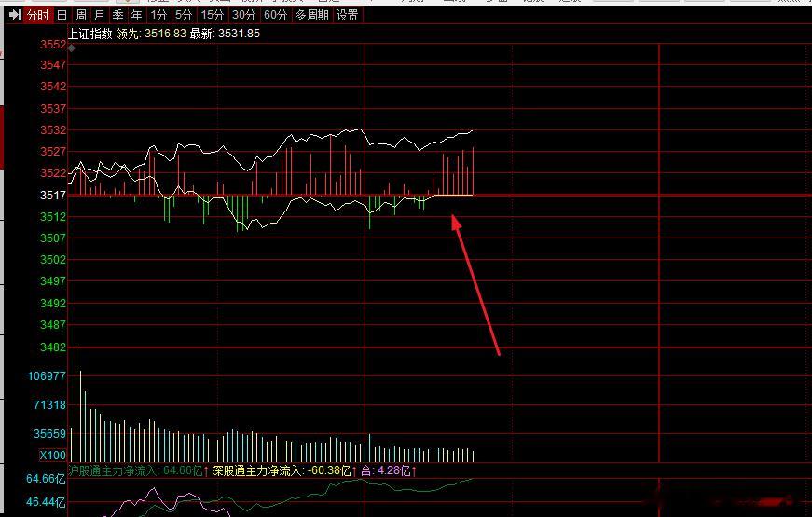Click the 领先 value 3516.83
The width and height of the screenshot is (812, 517).
point(165,34)
